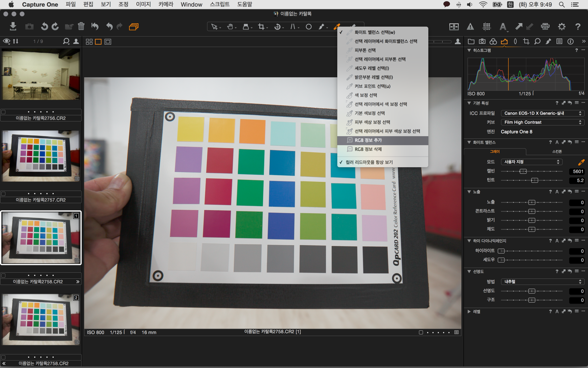This screenshot has width=588, height=368.
Task: Click the trash delete icon
Action: 81,26
